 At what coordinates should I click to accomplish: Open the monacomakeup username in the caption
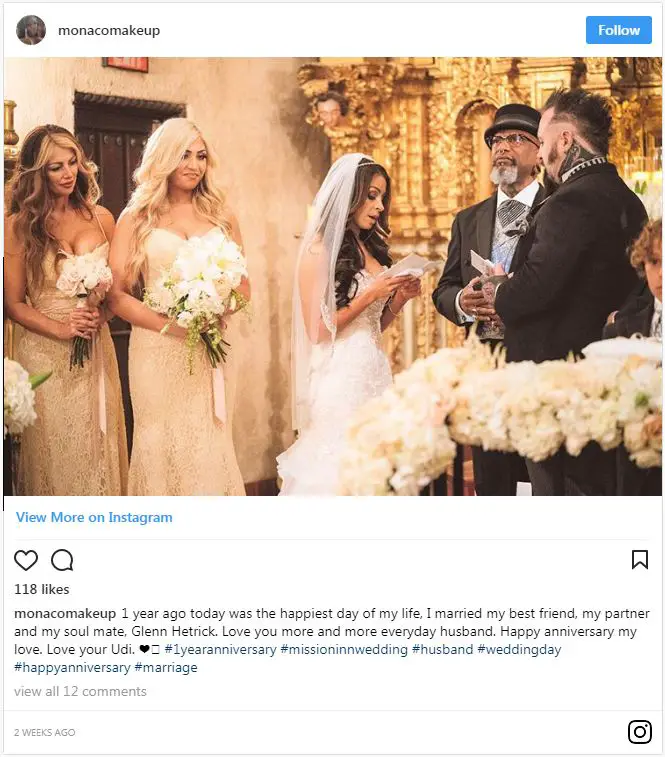click(65, 613)
